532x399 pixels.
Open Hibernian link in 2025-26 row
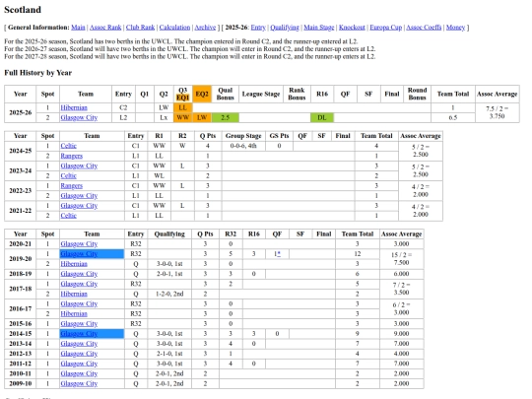(x=74, y=108)
